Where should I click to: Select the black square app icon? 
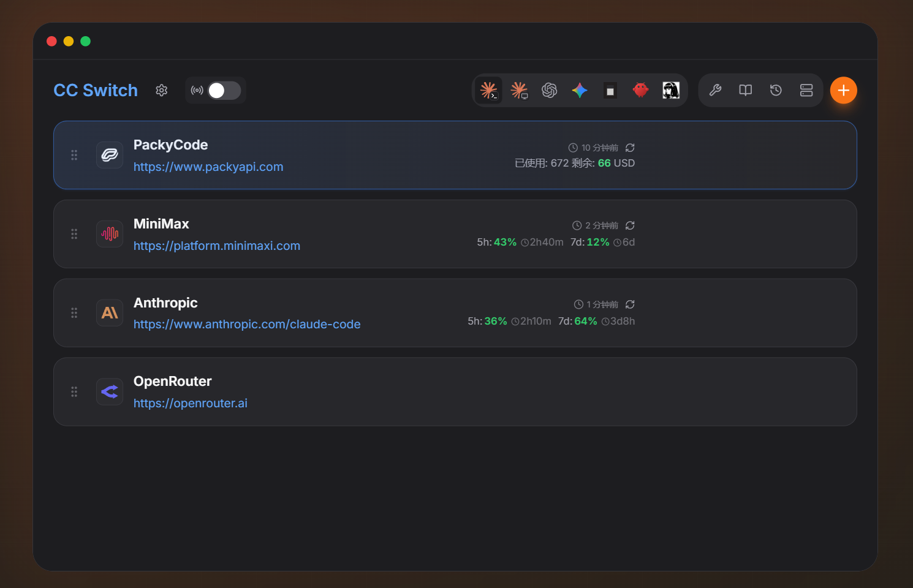(610, 91)
